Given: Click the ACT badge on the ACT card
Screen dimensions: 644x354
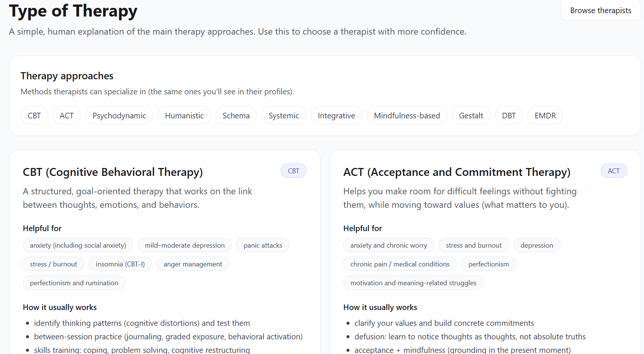Looking at the screenshot, I should pos(614,171).
